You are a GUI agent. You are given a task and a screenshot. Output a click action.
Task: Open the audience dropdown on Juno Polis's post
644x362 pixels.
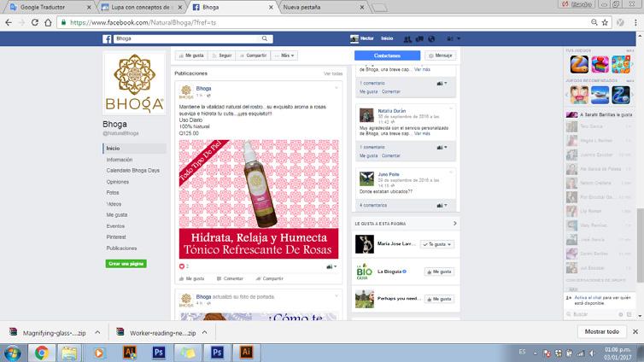[442, 205]
